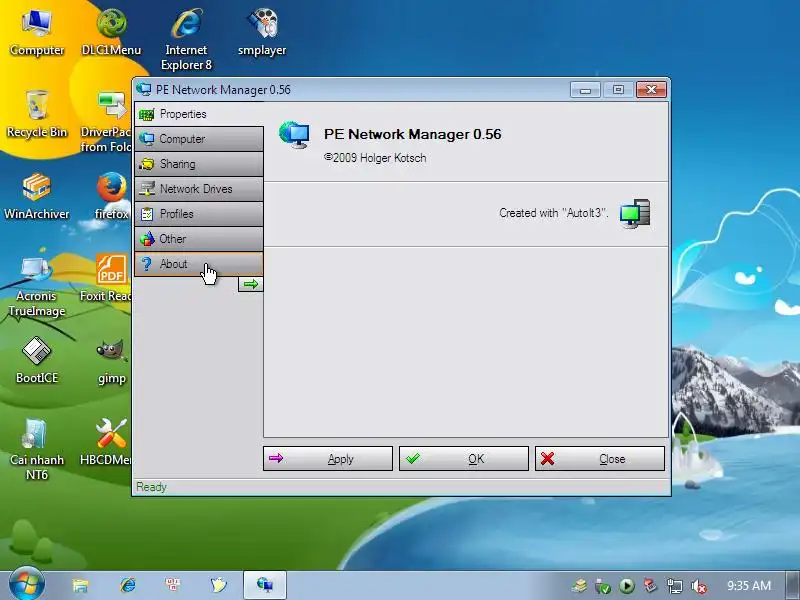Image resolution: width=800 pixels, height=600 pixels.
Task: Maximize the PE Network Manager window
Action: click(618, 90)
